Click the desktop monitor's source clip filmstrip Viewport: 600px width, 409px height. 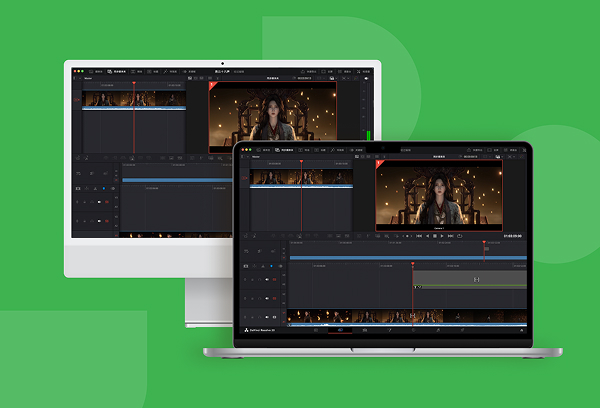pos(133,98)
